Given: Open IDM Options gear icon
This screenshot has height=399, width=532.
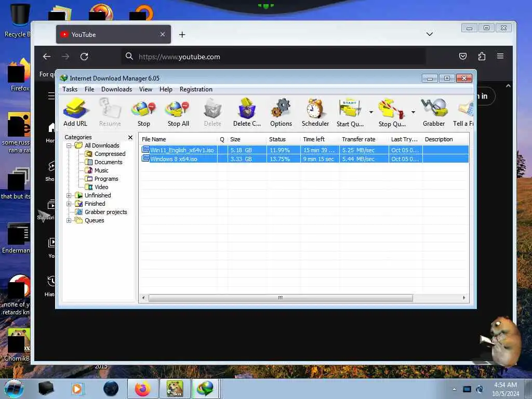Looking at the screenshot, I should tap(281, 113).
